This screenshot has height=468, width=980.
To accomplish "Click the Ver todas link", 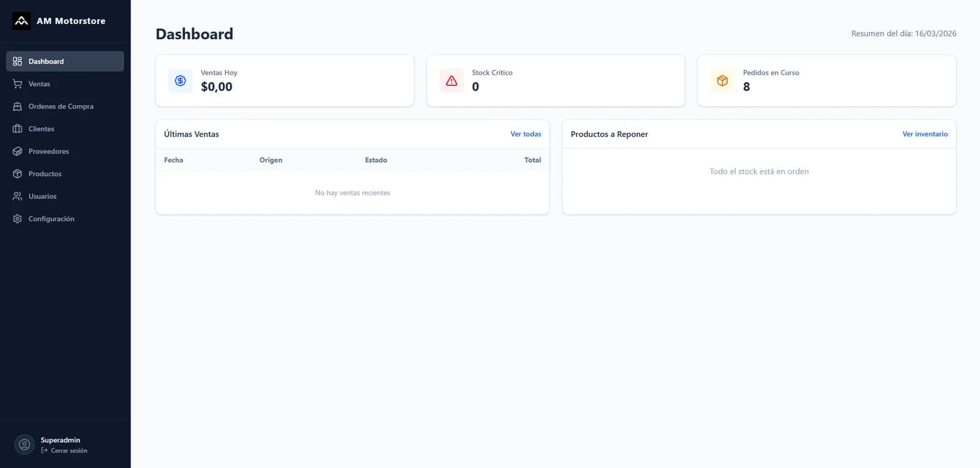I will tap(526, 134).
